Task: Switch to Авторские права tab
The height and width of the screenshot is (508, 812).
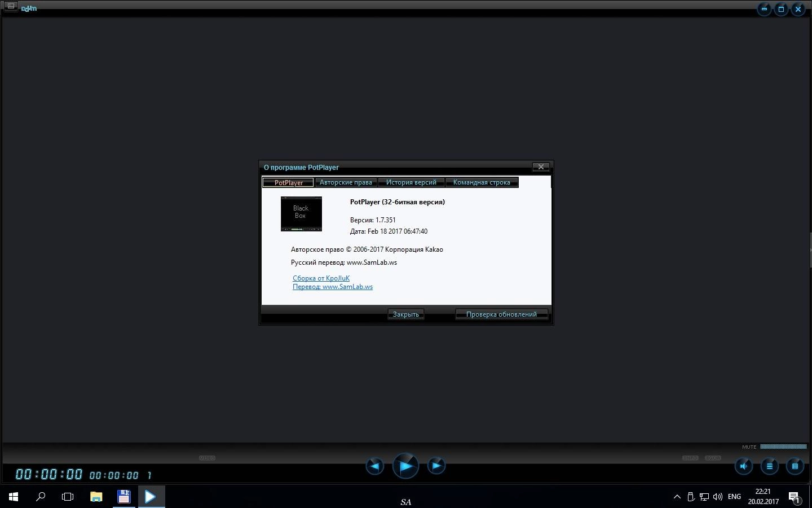Action: pos(346,182)
